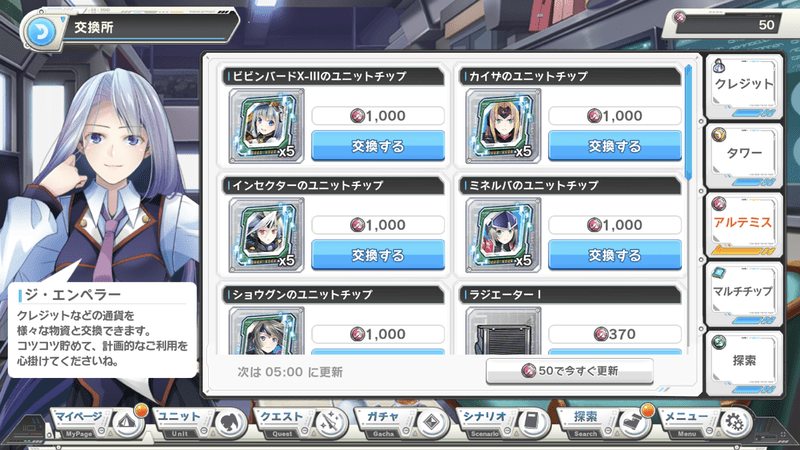Click 交換する under ミネルバ unit chip
Screen dimensions: 800x450
(615, 255)
